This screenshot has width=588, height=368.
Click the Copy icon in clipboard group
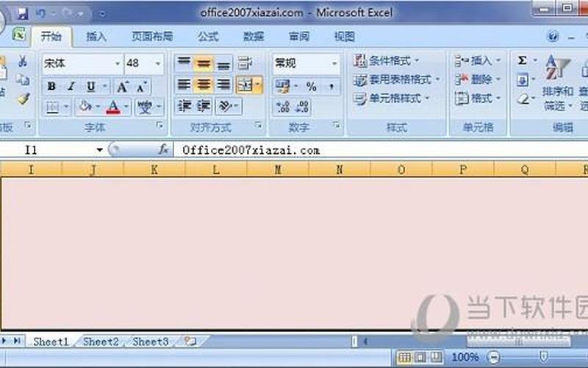[x=23, y=79]
